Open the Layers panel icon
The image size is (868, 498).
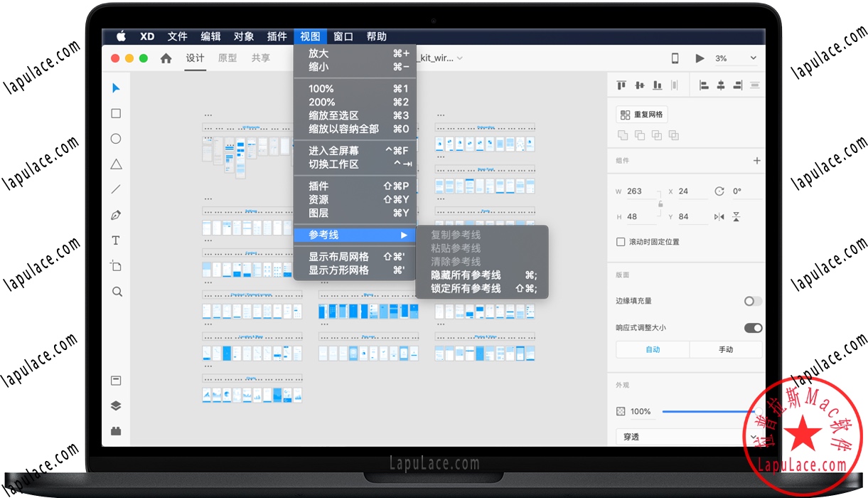[x=116, y=405]
